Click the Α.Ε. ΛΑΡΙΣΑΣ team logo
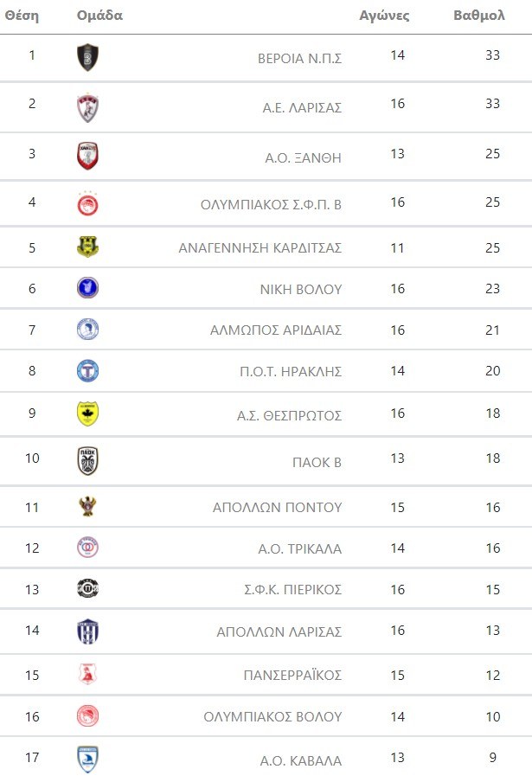Image resolution: width=532 pixels, height=782 pixels. pyautogui.click(x=87, y=107)
